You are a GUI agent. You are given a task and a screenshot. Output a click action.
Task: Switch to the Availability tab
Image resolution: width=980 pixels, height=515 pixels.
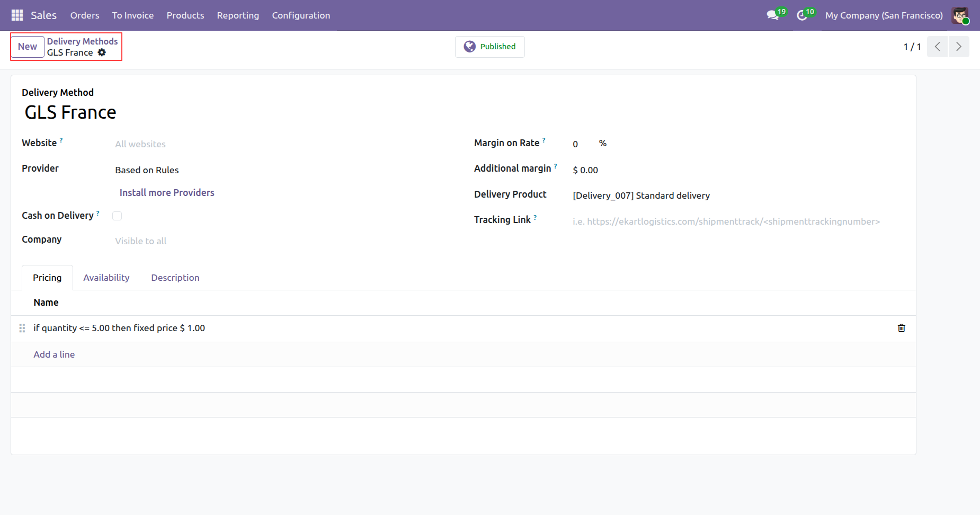(106, 278)
